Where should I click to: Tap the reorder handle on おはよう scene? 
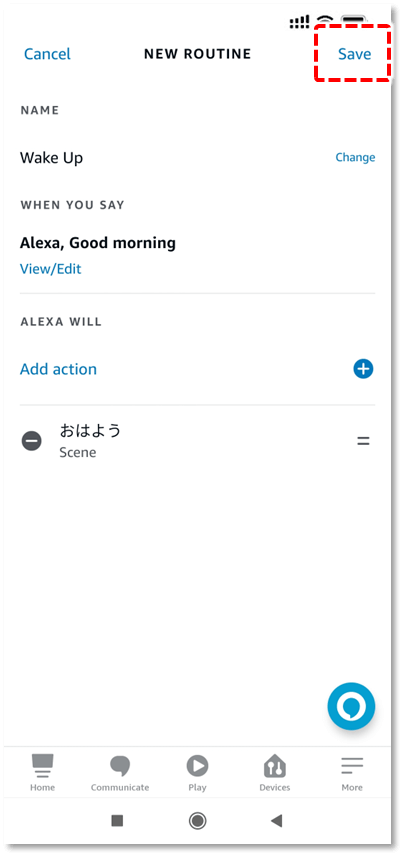pos(364,441)
